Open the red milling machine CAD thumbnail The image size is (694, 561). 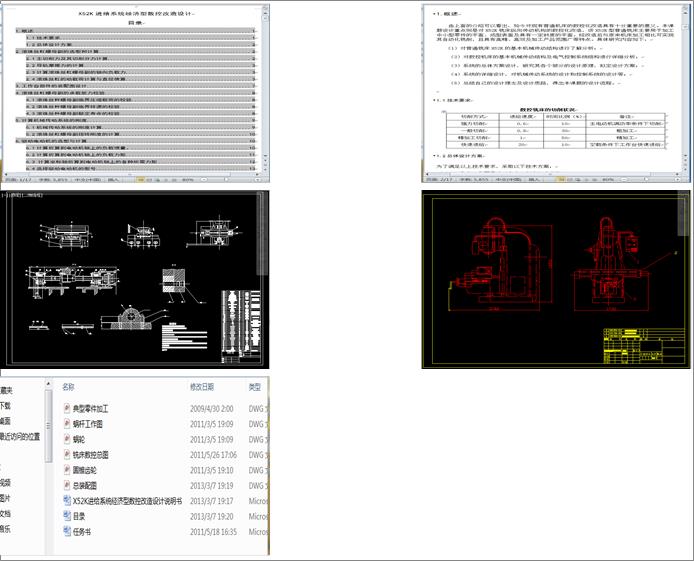coord(556,279)
